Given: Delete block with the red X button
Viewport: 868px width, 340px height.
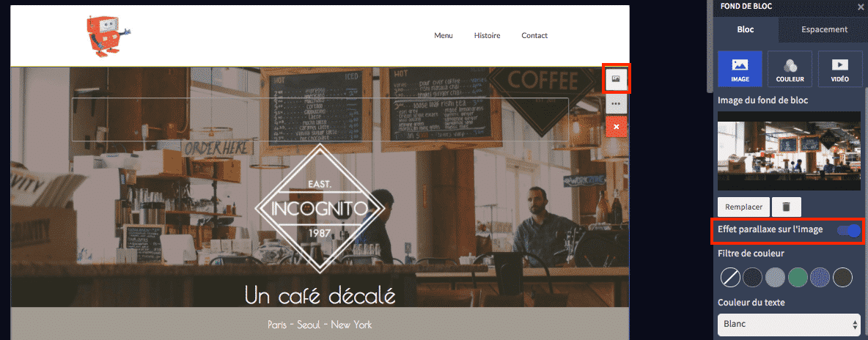Looking at the screenshot, I should click(616, 127).
